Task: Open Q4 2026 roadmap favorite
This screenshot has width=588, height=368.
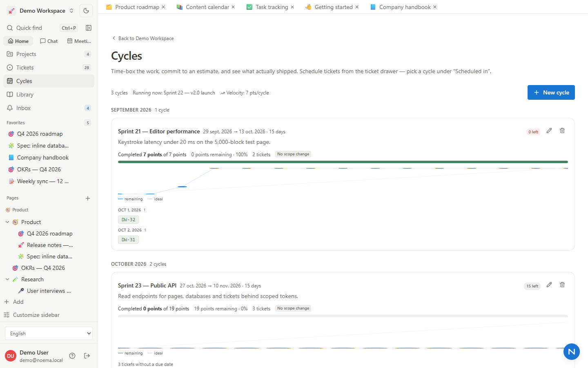Action: 40,134
